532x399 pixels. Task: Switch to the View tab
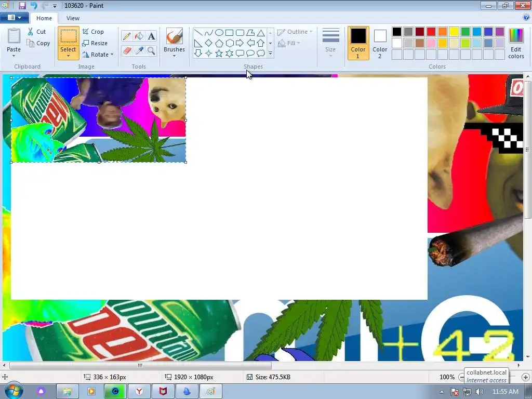tap(73, 18)
